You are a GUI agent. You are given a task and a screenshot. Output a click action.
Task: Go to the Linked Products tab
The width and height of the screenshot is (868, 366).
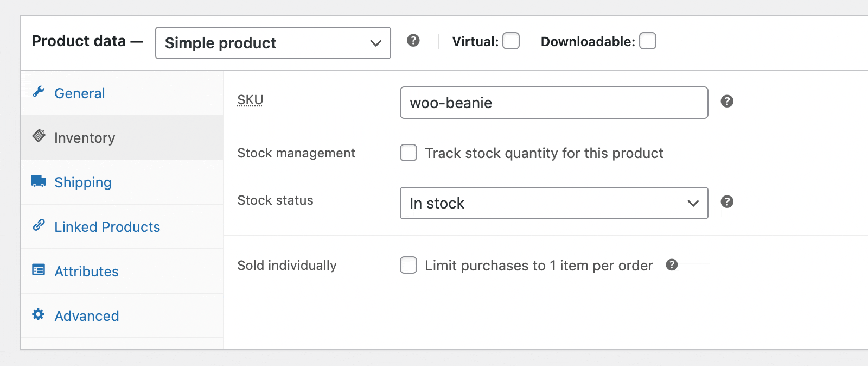[122, 226]
